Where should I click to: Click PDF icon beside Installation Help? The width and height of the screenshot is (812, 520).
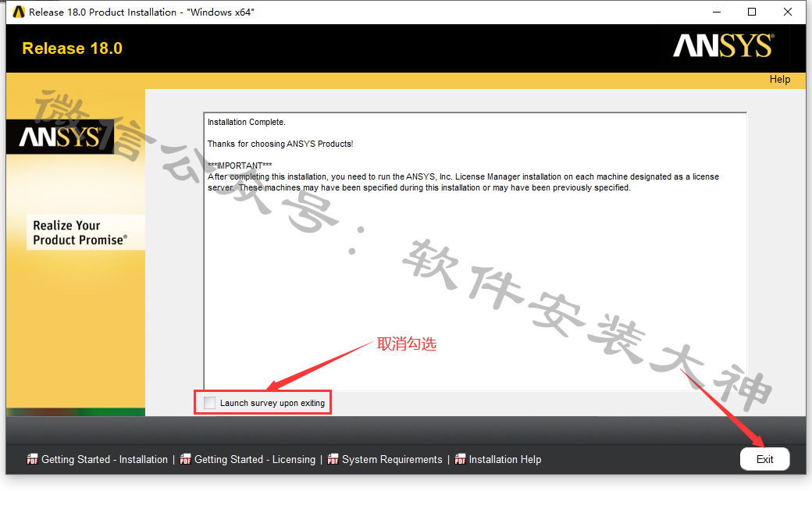tap(460, 459)
